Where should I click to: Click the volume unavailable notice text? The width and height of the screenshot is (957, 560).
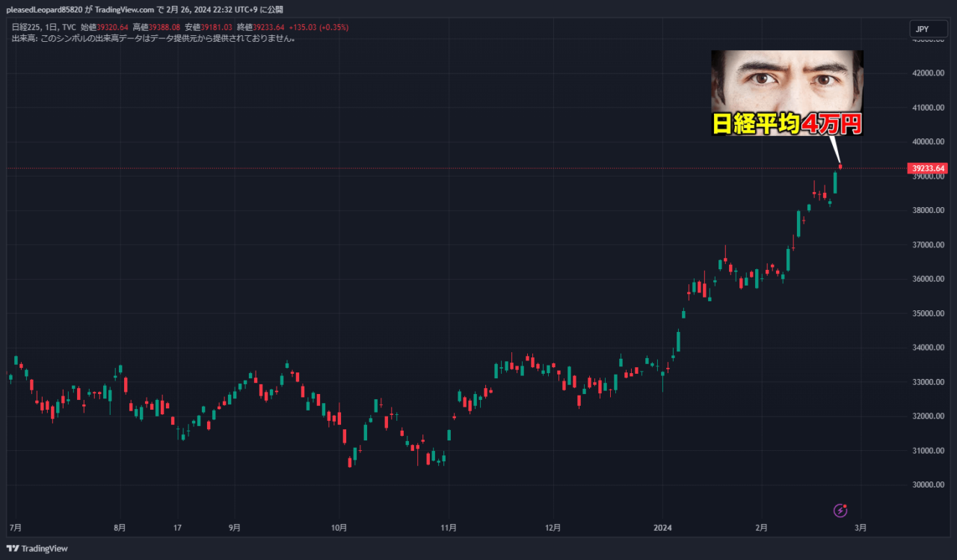150,37
